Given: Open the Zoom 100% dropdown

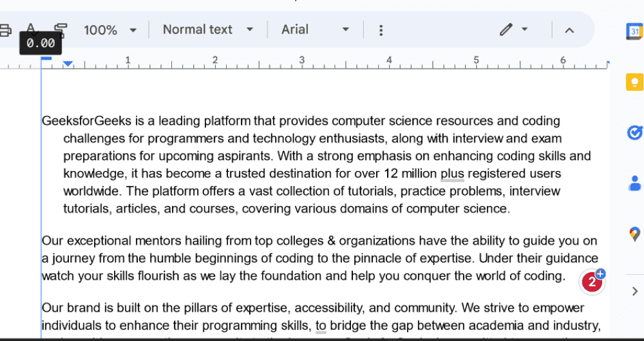Looking at the screenshot, I should (x=109, y=30).
